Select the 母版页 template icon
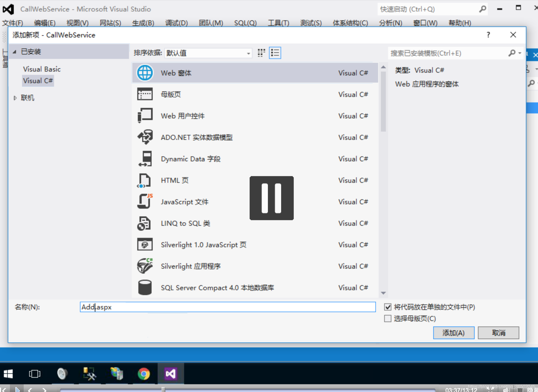This screenshot has height=392, width=538. pyautogui.click(x=144, y=94)
